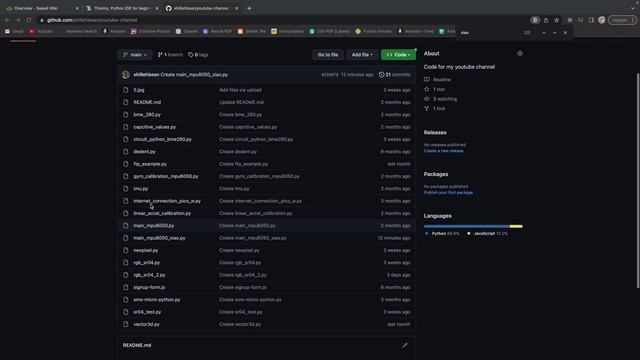This screenshot has width=640, height=360.
Task: Open ftp_example.py file
Action: 150,164
